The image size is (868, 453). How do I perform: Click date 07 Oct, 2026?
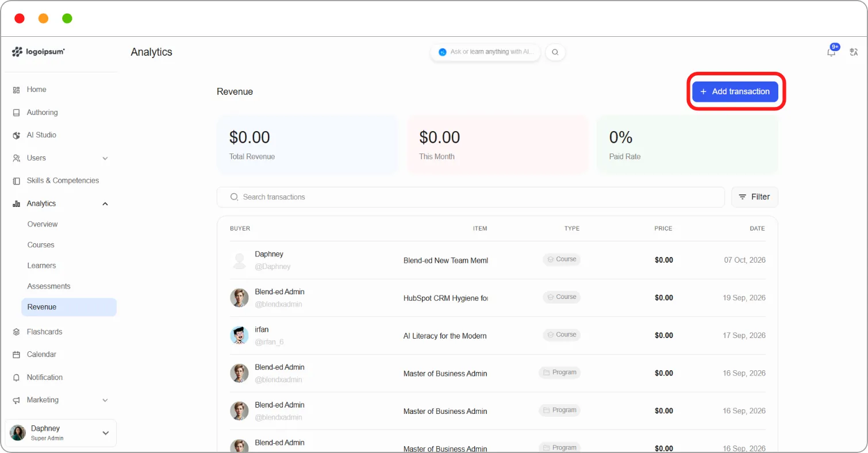[745, 260]
